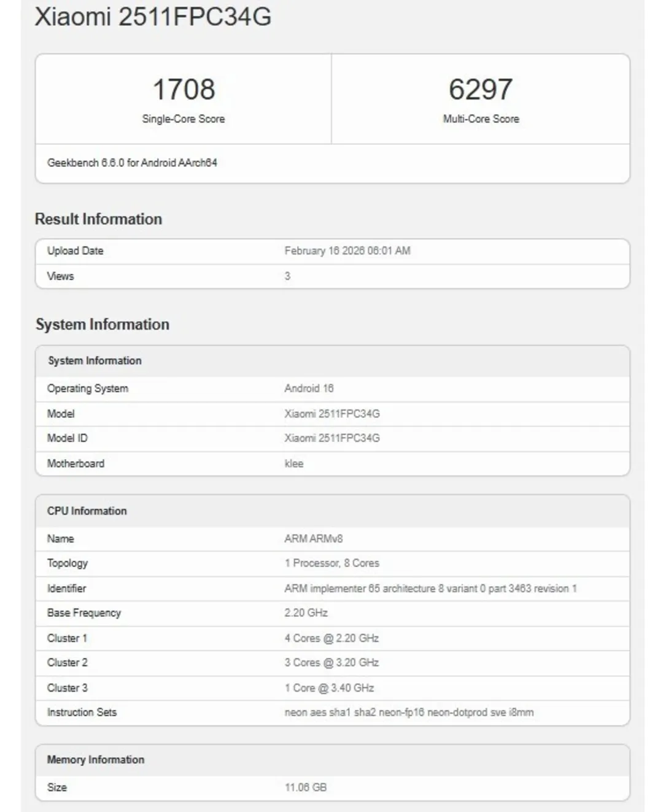663x812 pixels.
Task: Click the memory Size value 11.06 GB
Action: click(305, 787)
